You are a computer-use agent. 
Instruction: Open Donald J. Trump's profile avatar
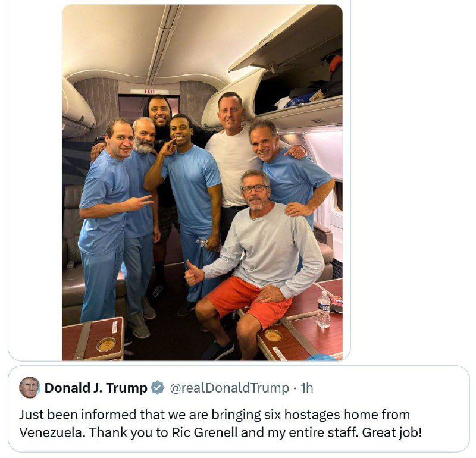tap(29, 388)
